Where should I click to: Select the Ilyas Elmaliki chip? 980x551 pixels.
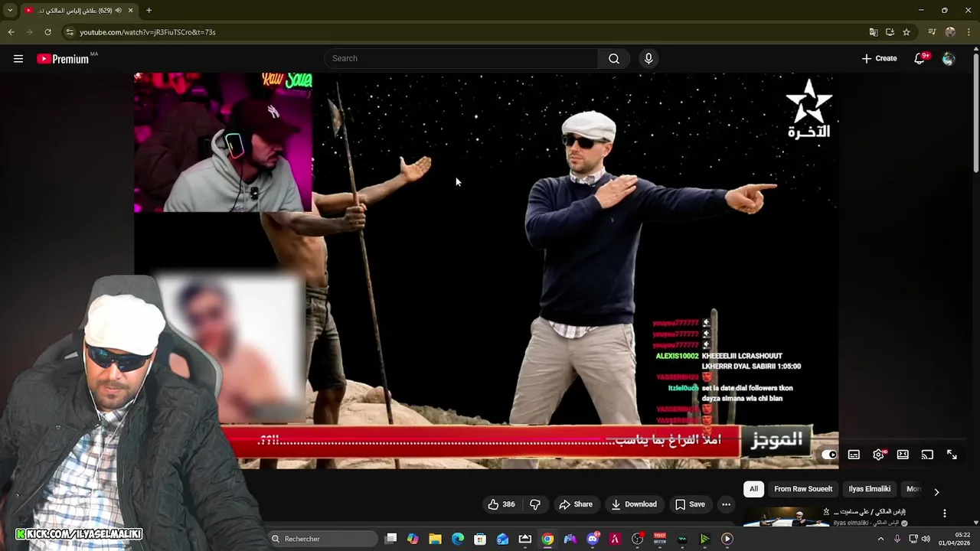click(870, 489)
